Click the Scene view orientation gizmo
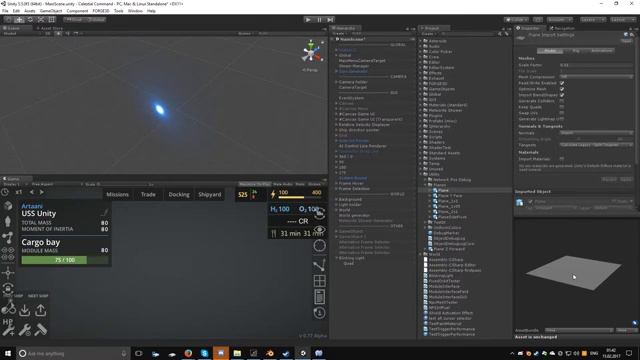Viewport: 640px width, 360px height. coord(311,52)
